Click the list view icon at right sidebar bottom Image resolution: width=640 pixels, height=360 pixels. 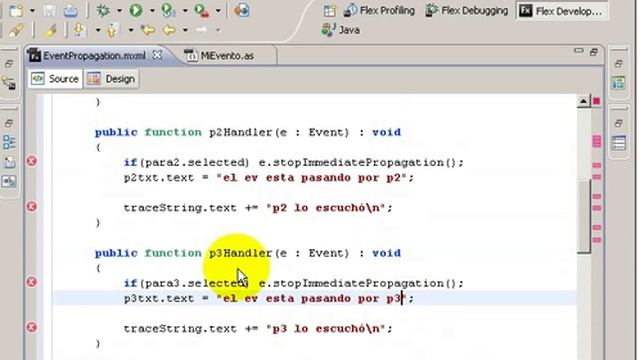[x=618, y=143]
